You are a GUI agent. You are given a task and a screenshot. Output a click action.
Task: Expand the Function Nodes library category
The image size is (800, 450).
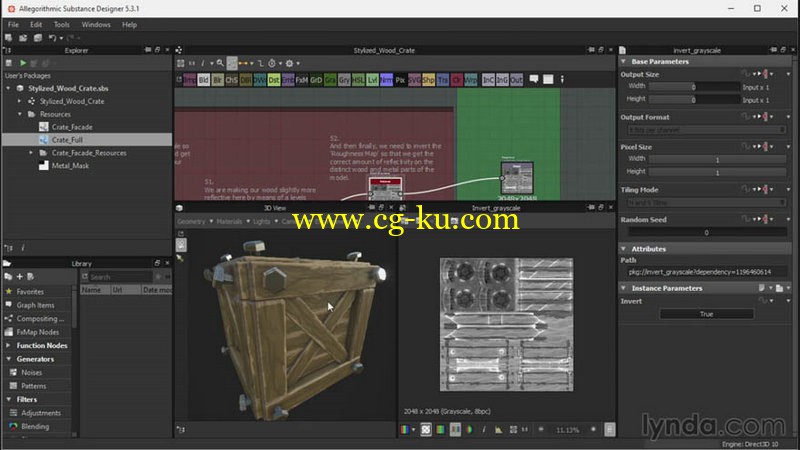[9, 345]
